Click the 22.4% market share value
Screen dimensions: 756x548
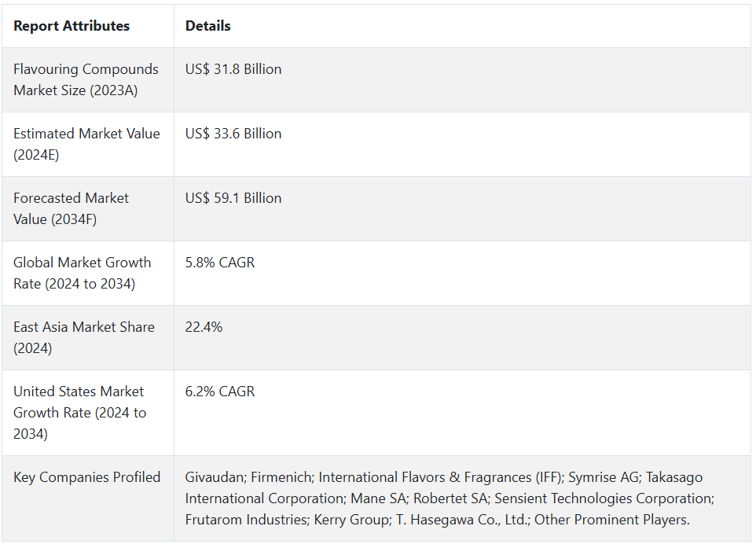(204, 327)
